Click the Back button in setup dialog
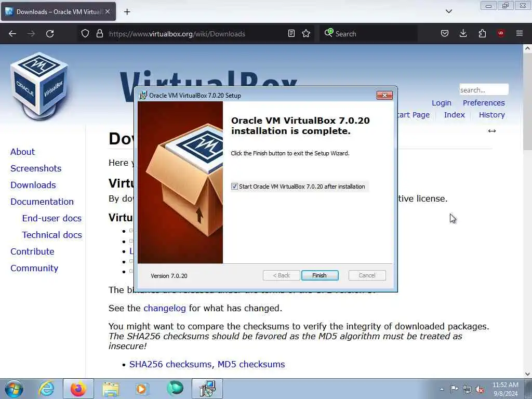Image resolution: width=532 pixels, height=399 pixels. 281,275
